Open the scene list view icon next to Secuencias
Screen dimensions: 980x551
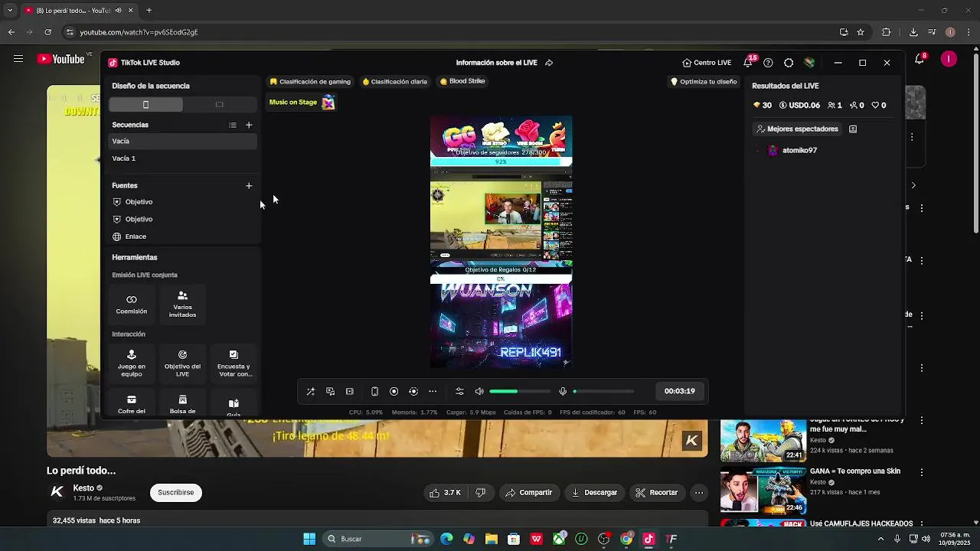[232, 125]
